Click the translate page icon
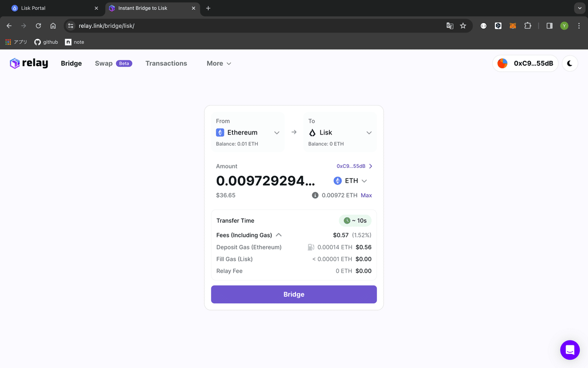The image size is (588, 368). (x=450, y=26)
